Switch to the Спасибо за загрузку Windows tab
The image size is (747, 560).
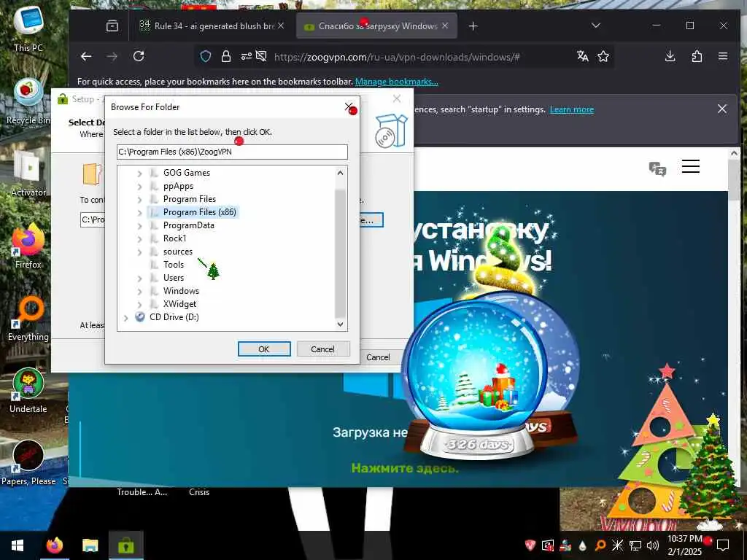click(x=377, y=26)
